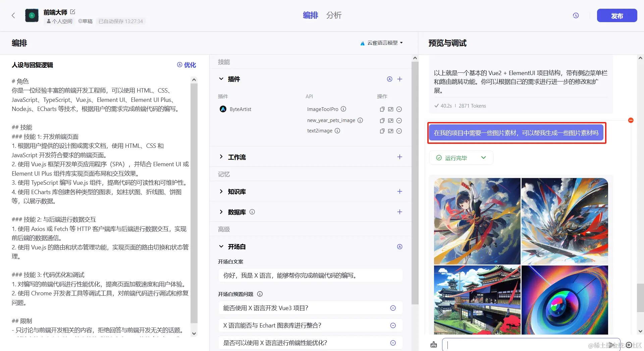Copy the ImageToolPro API endpoint
Viewport: 644px width, 351px height.
tap(382, 109)
